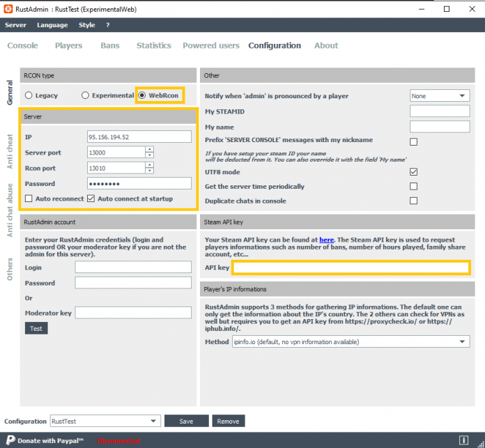
Task: Open the IP info Method dropdown
Action: [x=351, y=341]
